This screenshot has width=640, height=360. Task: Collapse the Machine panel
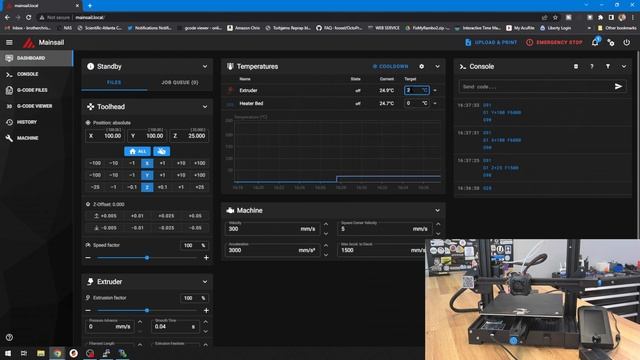click(x=437, y=211)
